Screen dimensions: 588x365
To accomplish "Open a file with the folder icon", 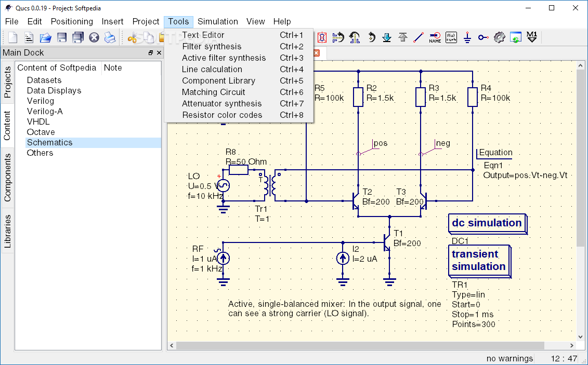I will tap(45, 37).
